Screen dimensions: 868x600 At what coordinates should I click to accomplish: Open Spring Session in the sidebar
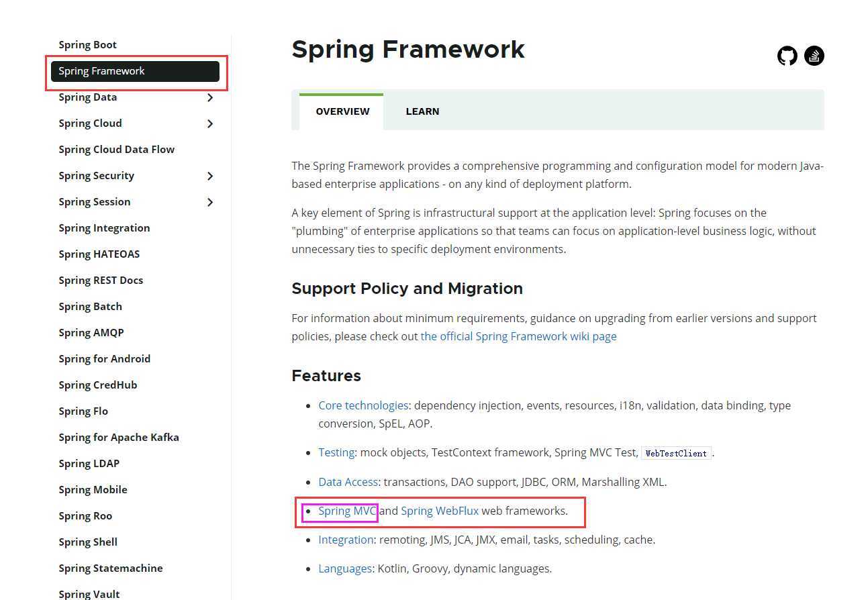(x=94, y=202)
